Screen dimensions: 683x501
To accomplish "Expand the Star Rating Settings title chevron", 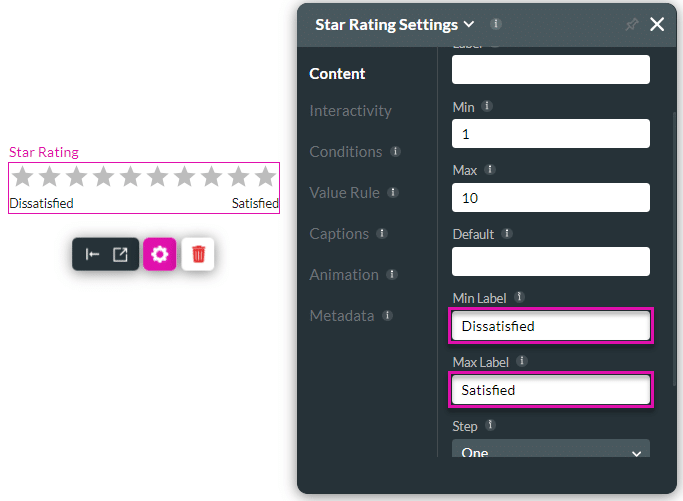I will pos(468,25).
